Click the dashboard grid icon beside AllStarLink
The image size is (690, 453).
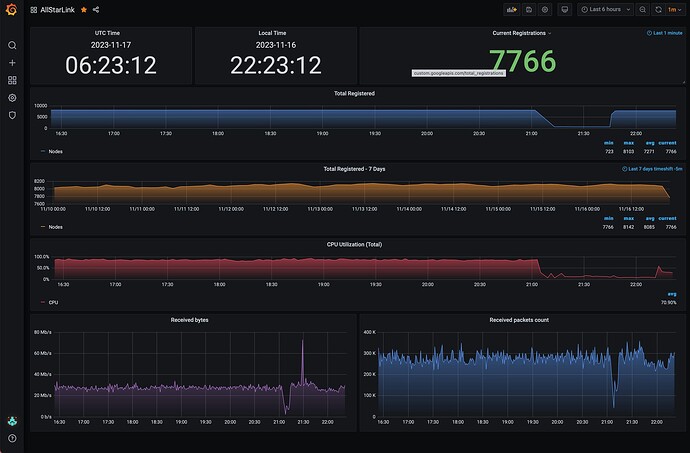click(33, 10)
